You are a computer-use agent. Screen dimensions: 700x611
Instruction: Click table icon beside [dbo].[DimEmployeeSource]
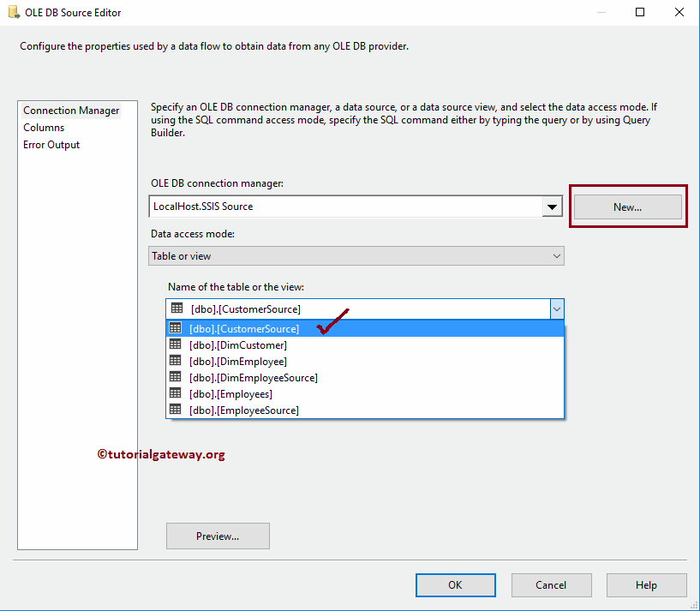pyautogui.click(x=176, y=377)
